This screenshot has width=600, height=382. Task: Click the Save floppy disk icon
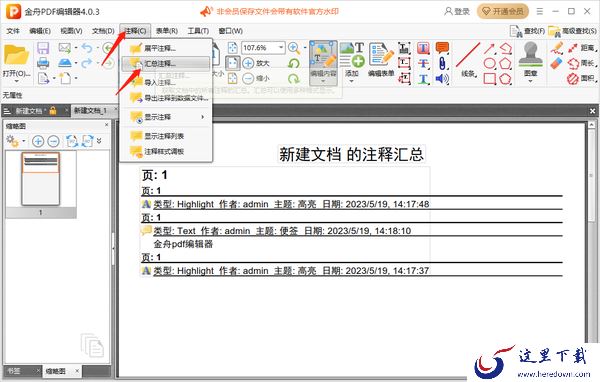(x=43, y=48)
